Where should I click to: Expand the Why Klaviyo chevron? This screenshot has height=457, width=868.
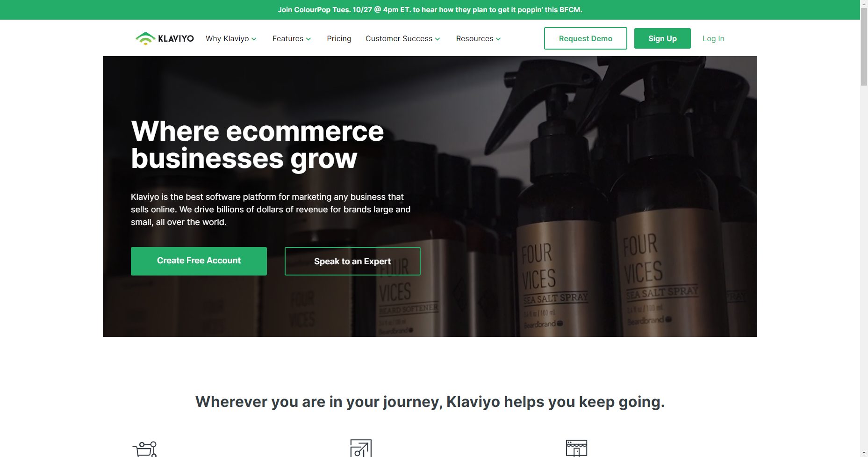coord(254,39)
